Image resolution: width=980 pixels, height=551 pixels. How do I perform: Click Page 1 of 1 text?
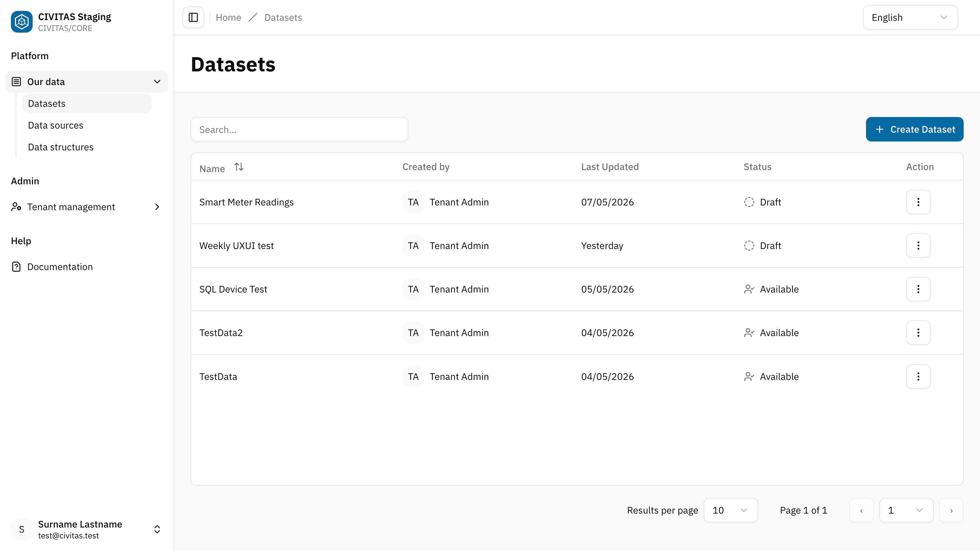[x=803, y=510]
